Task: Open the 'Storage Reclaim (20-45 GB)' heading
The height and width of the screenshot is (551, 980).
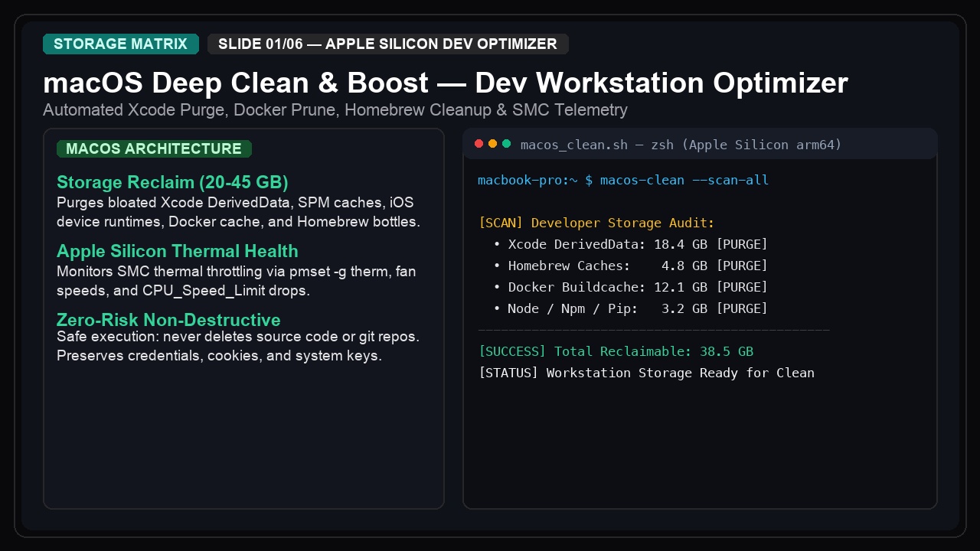Action: [172, 182]
